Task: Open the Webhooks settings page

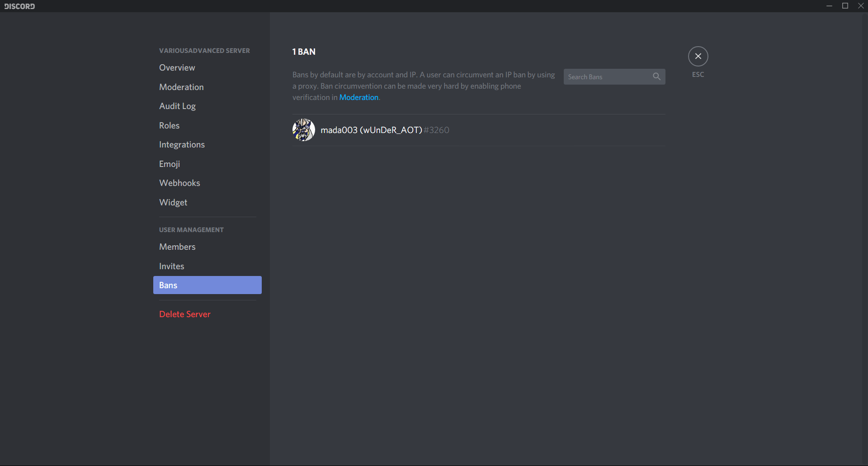Action: [x=208, y=183]
